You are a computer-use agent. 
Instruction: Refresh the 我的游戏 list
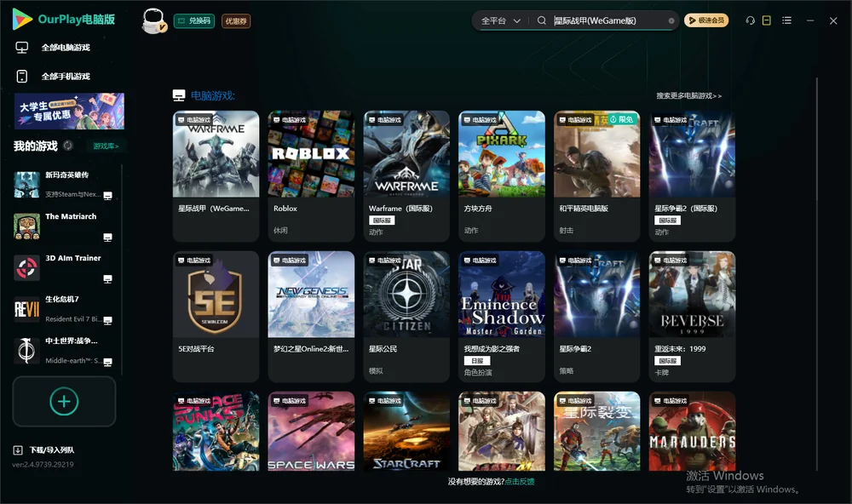click(68, 146)
